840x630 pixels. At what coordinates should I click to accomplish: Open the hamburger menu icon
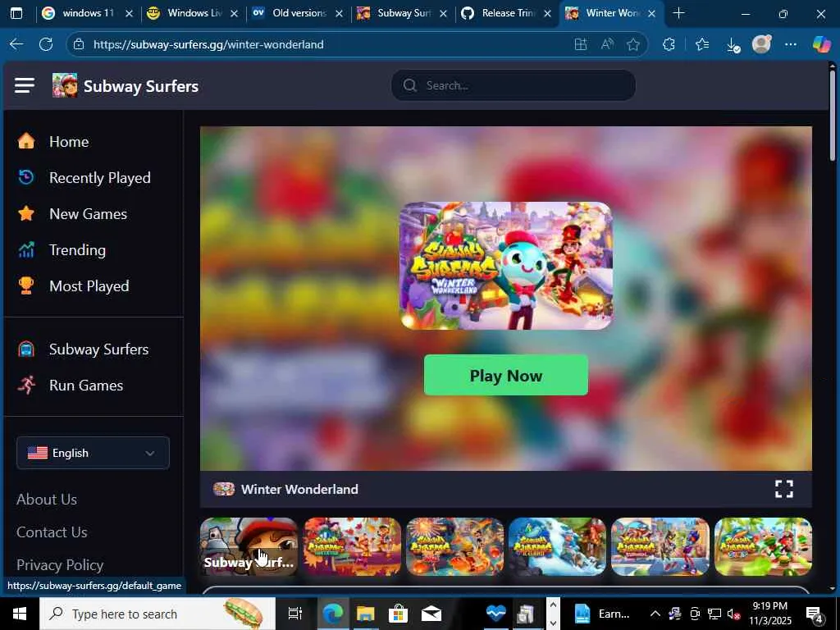(25, 85)
